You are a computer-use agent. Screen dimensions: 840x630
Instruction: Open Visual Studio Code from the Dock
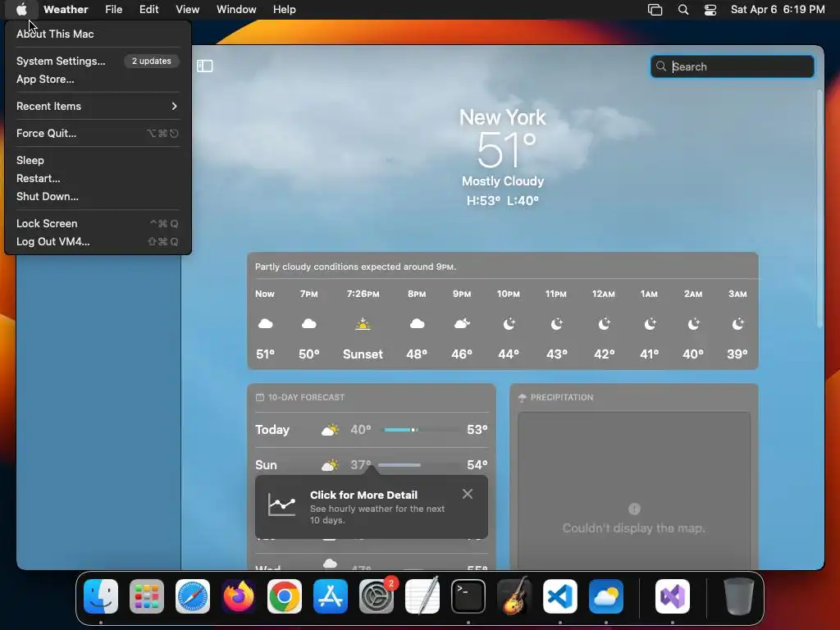coord(560,596)
